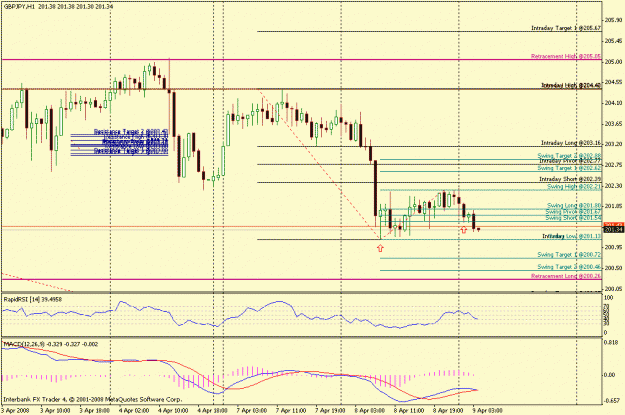Click the 0.818 MACD scale value
Screen dimensions: 625x415
pyautogui.click(x=611, y=342)
